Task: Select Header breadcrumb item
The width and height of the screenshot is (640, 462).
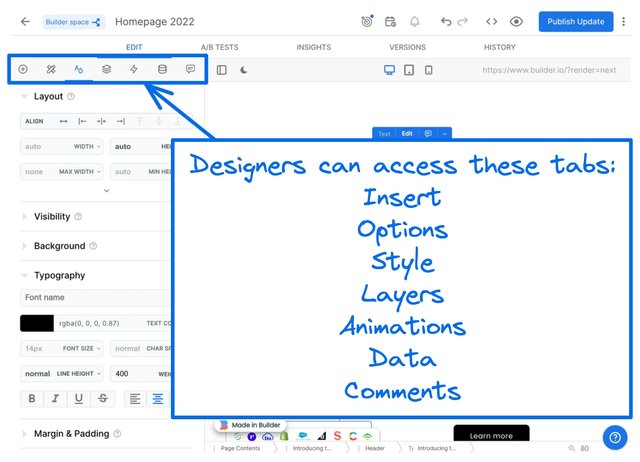Action: (x=375, y=448)
